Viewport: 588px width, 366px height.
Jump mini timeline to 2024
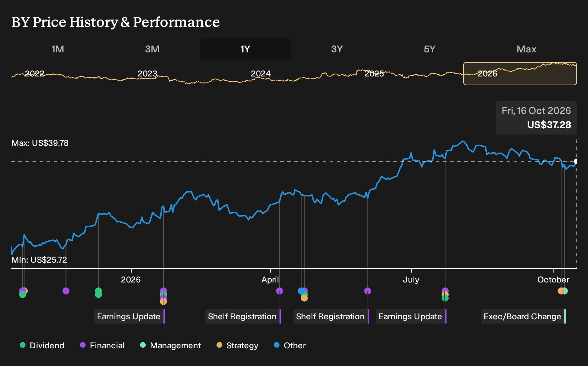tap(261, 74)
